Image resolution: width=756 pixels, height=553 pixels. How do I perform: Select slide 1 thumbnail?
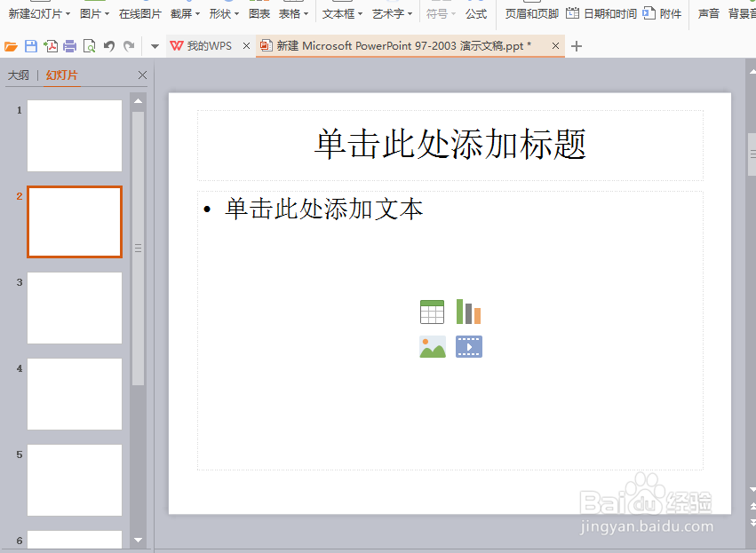[x=75, y=136]
